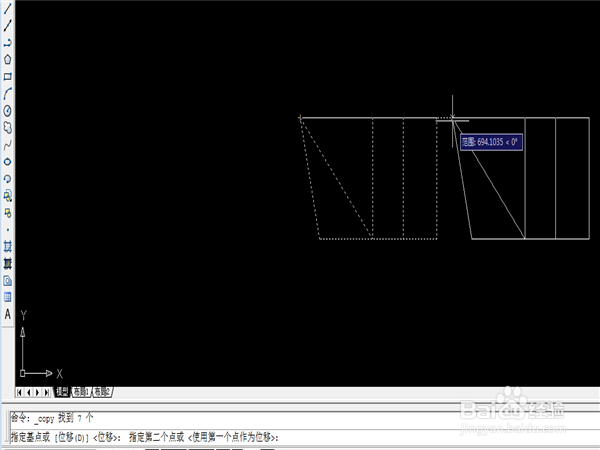This screenshot has width=600, height=450.
Task: Open the Make Block tool
Action: pos(8,213)
